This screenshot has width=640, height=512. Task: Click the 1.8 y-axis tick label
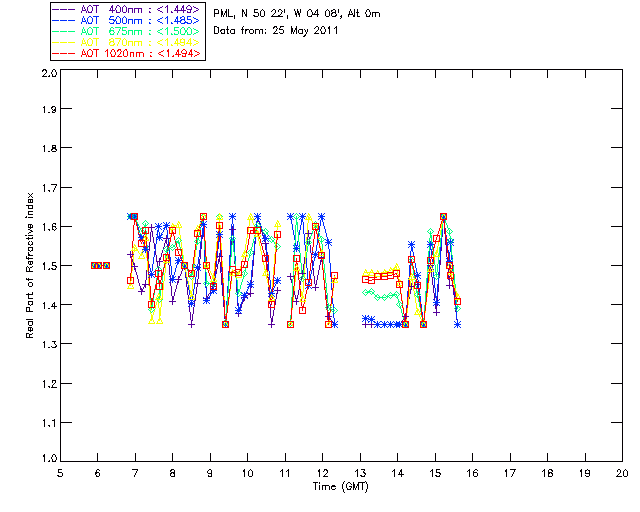click(49, 148)
